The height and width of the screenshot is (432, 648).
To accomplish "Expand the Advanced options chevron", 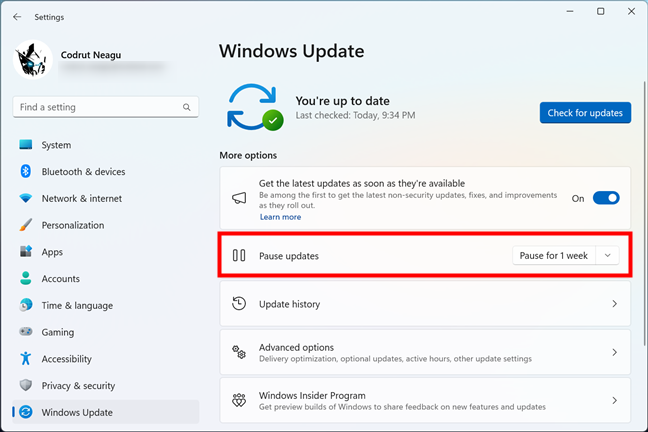I will pos(615,352).
